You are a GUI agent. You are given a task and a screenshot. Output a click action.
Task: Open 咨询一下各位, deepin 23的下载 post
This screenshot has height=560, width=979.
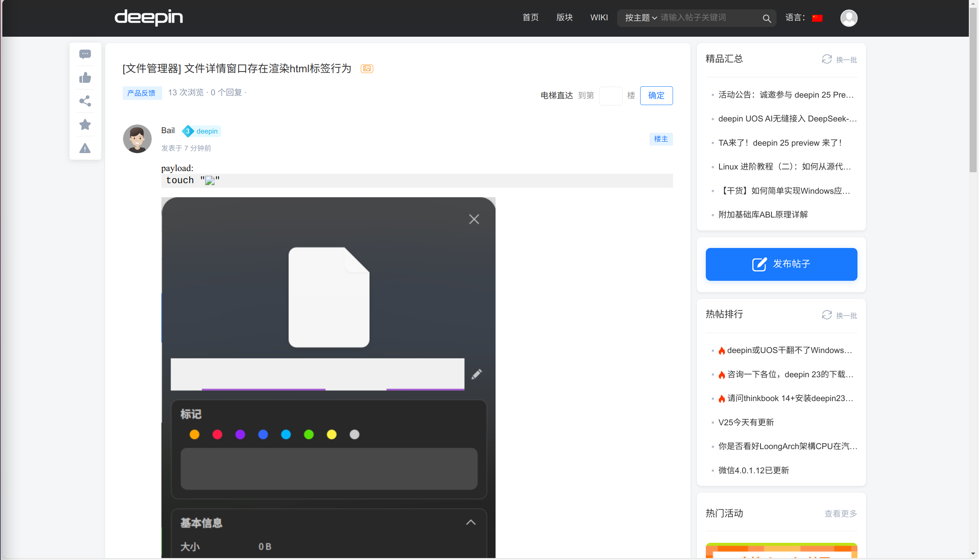coord(790,375)
